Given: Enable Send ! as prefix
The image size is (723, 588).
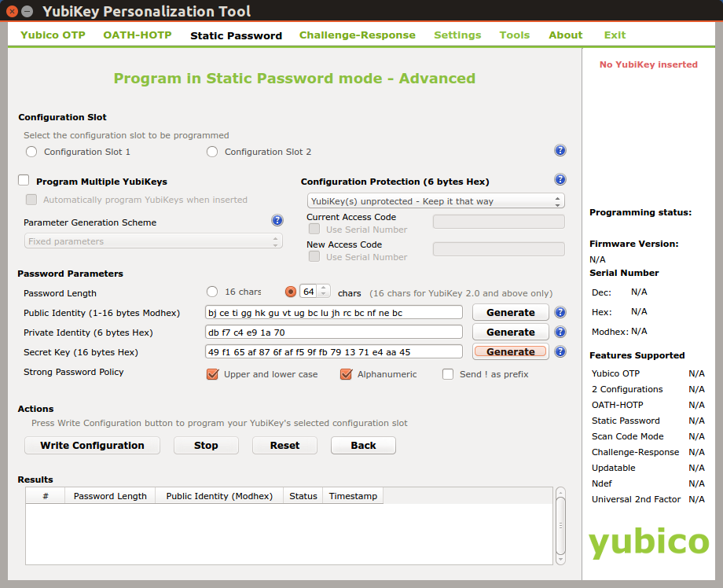Looking at the screenshot, I should coord(448,374).
